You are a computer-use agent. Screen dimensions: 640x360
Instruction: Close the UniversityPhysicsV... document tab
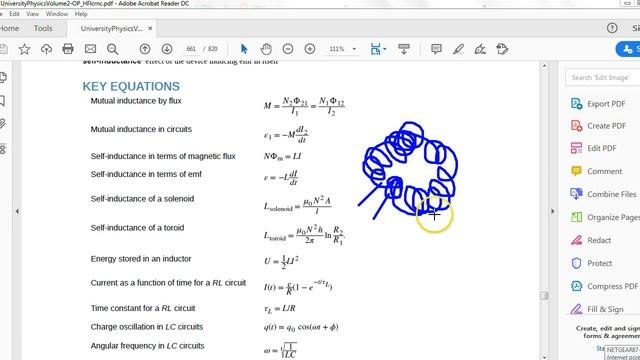[x=150, y=28]
